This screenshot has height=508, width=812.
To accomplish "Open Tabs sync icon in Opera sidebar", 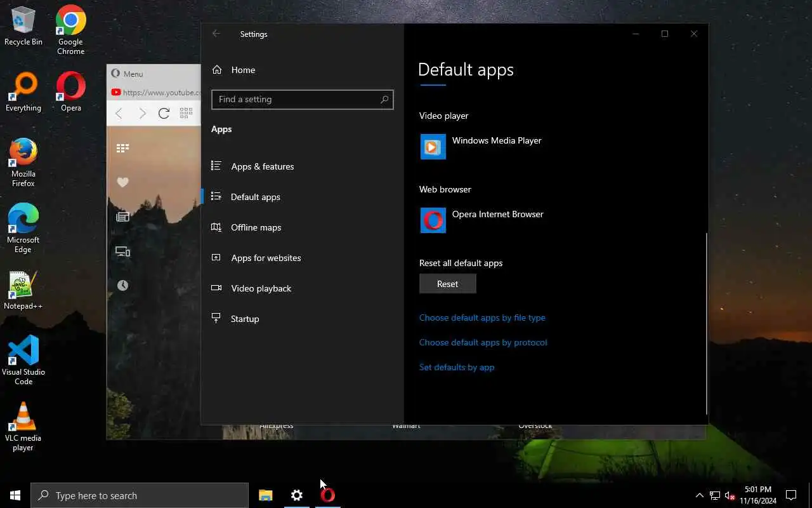I will tap(122, 251).
